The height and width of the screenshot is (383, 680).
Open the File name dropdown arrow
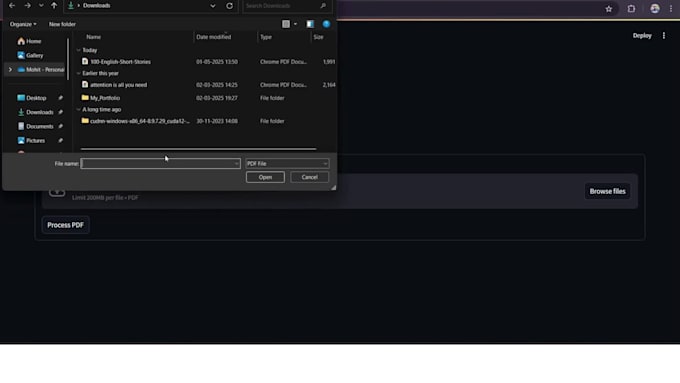tap(236, 164)
